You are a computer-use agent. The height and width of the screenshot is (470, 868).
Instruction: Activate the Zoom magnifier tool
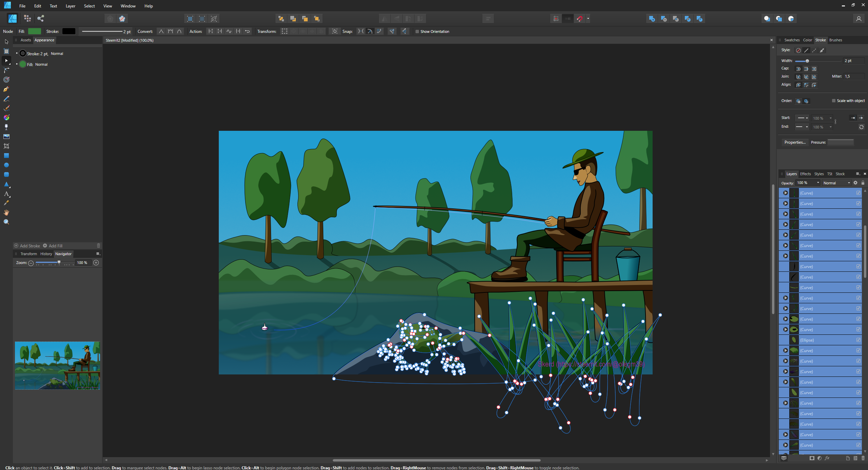pos(6,222)
